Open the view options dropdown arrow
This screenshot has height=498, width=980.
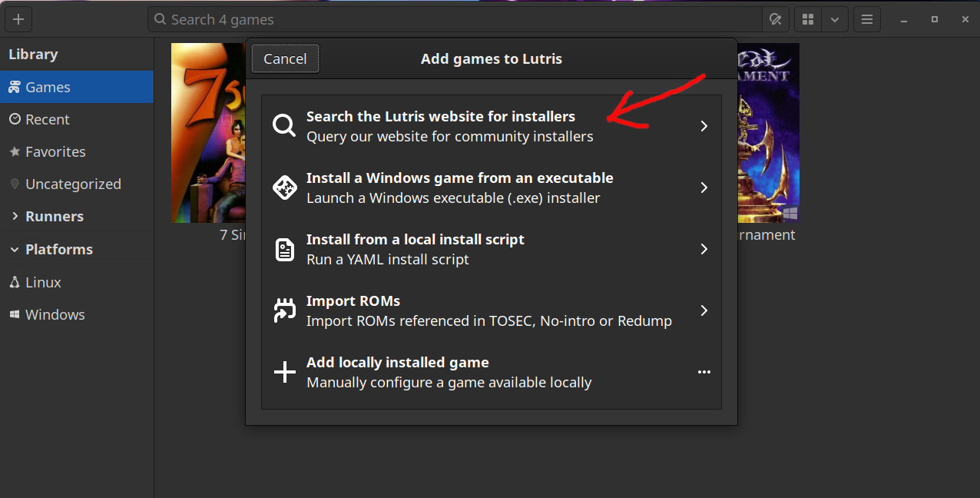pyautogui.click(x=834, y=19)
